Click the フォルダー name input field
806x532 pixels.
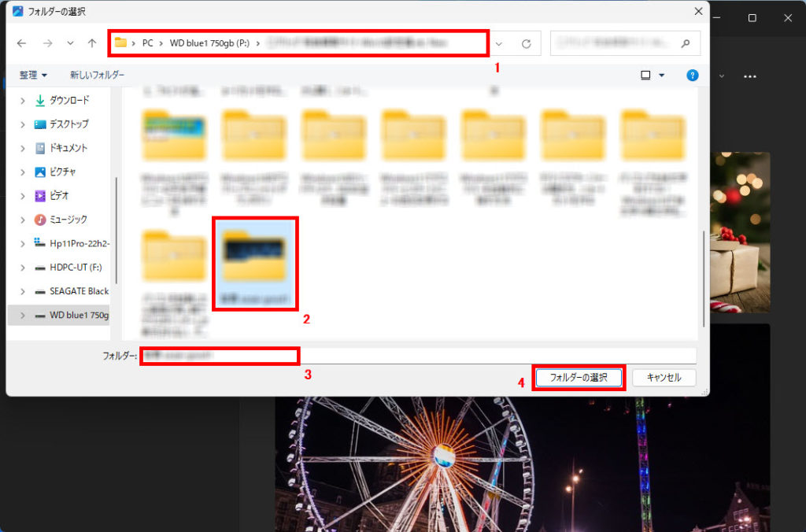click(417, 356)
